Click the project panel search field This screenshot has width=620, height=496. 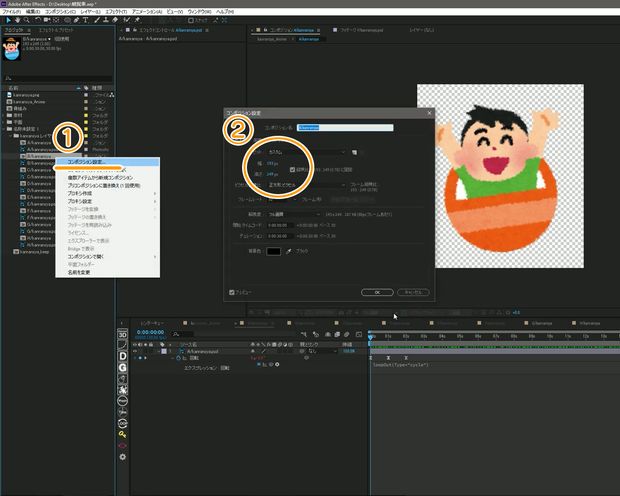pyautogui.click(x=58, y=78)
